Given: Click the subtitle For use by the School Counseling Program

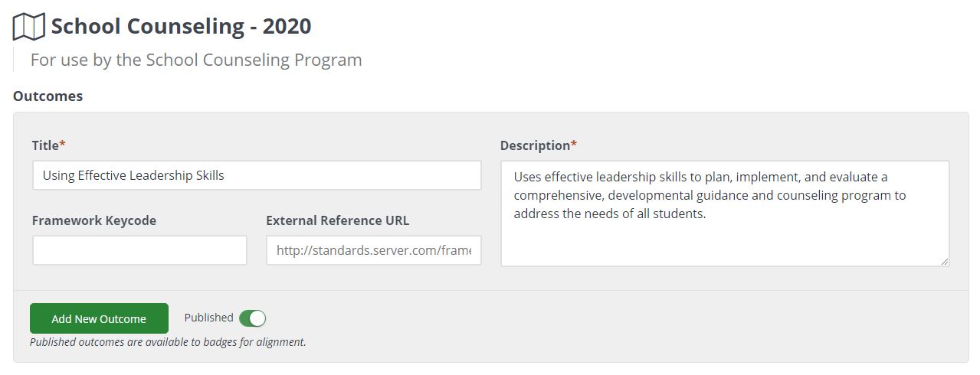Looking at the screenshot, I should click(196, 60).
